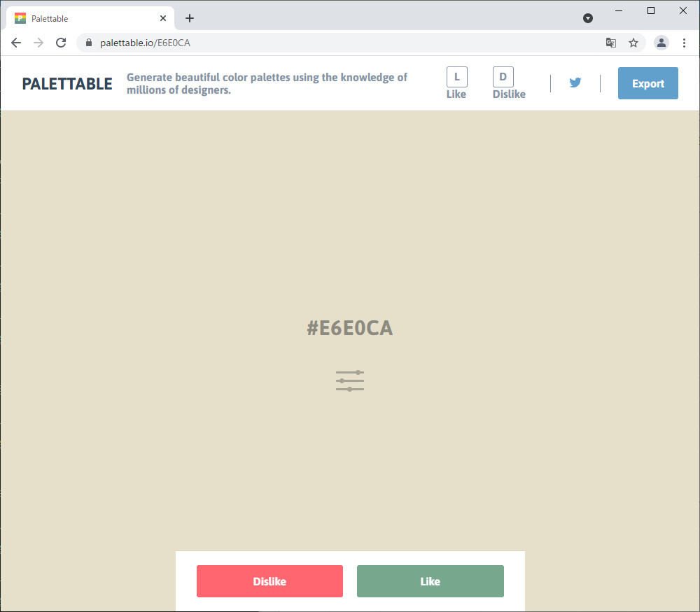Close the Palettable tab

pos(163,18)
